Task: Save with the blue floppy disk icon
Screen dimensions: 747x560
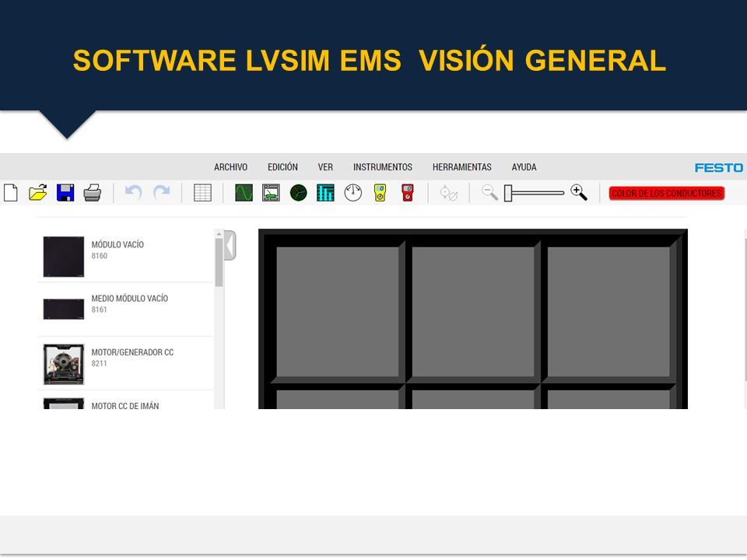Action: (x=65, y=193)
